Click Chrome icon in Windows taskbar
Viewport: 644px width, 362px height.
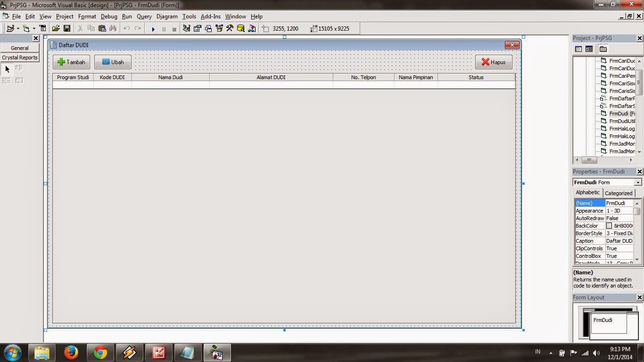(x=100, y=353)
